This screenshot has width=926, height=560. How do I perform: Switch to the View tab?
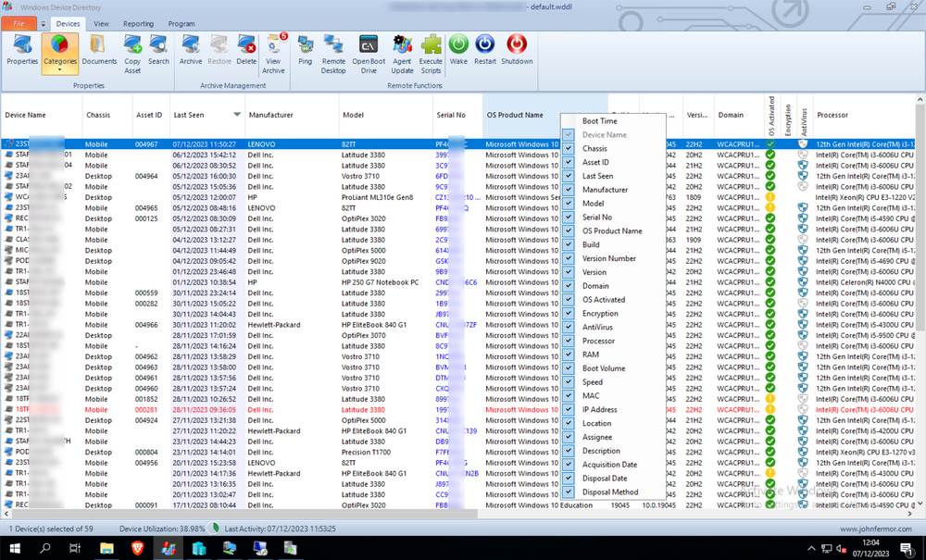pyautogui.click(x=102, y=24)
